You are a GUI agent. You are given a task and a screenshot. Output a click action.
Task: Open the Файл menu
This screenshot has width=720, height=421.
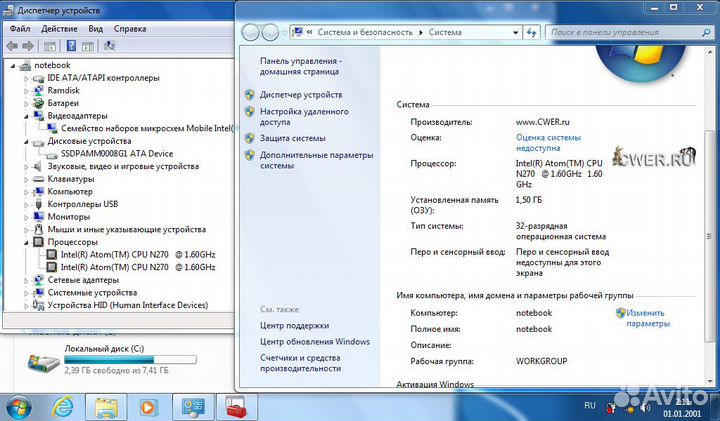[x=20, y=29]
